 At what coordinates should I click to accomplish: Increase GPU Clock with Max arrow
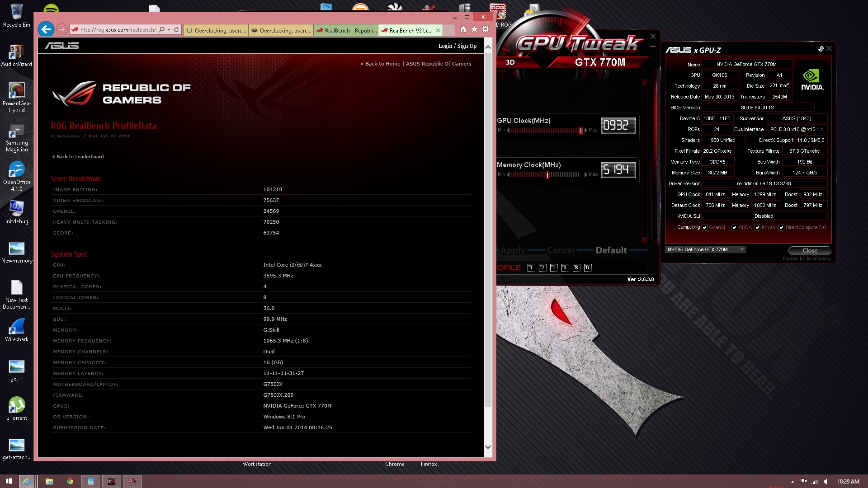click(x=586, y=130)
